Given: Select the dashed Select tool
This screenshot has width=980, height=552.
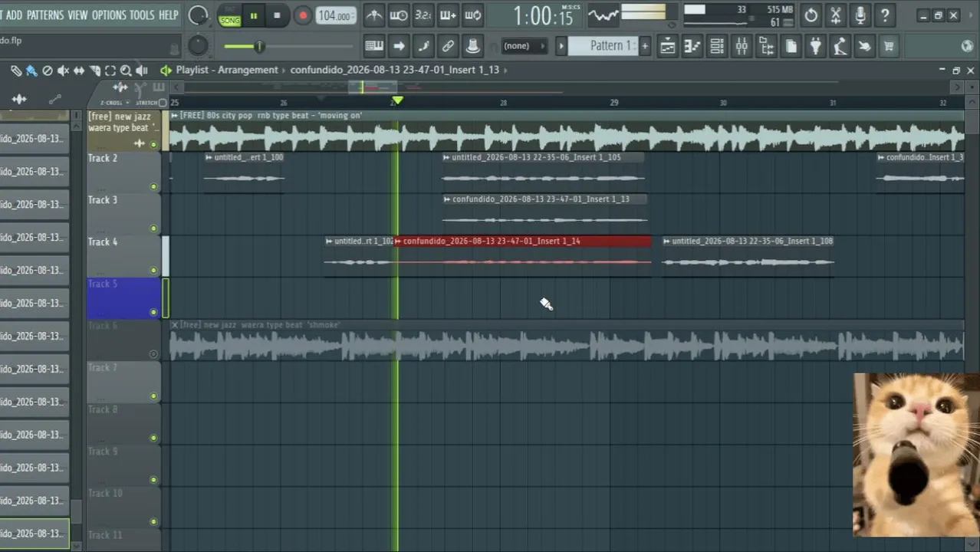Looking at the screenshot, I should 110,71.
